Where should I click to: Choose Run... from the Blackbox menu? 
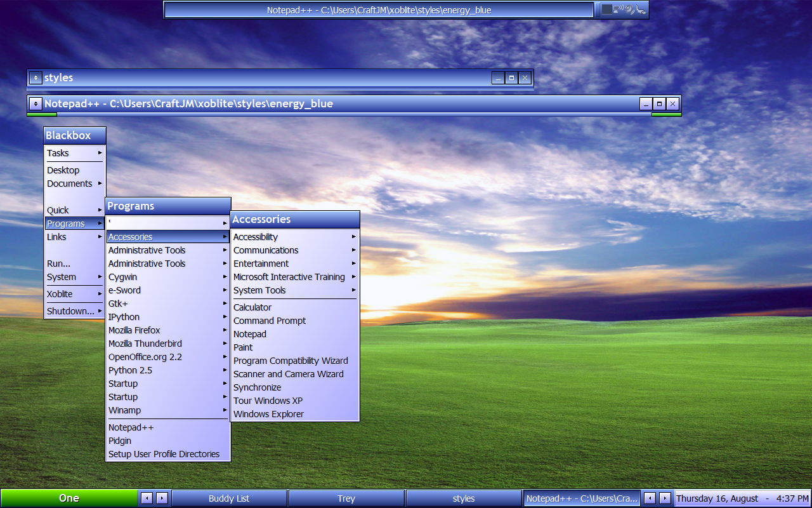click(74, 264)
